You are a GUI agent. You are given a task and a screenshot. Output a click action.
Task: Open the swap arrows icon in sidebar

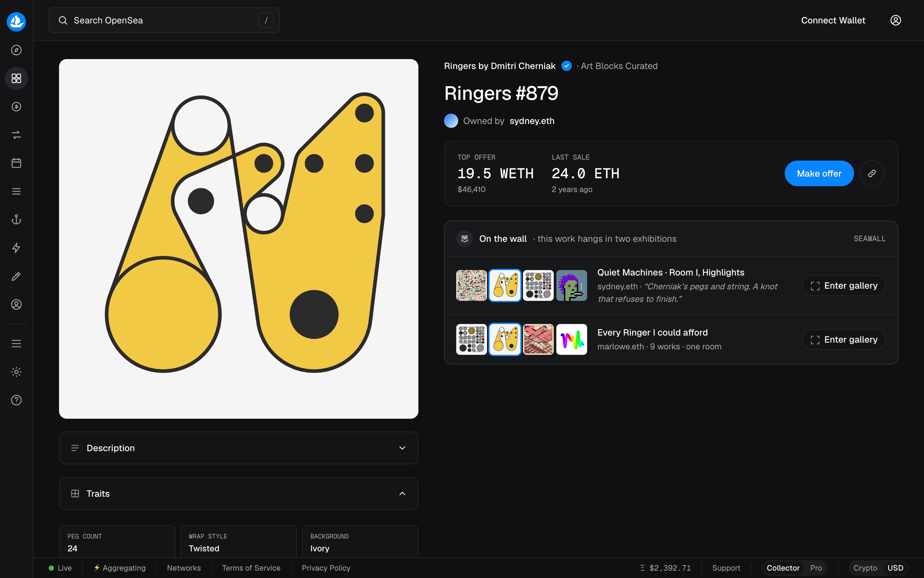pyautogui.click(x=16, y=135)
